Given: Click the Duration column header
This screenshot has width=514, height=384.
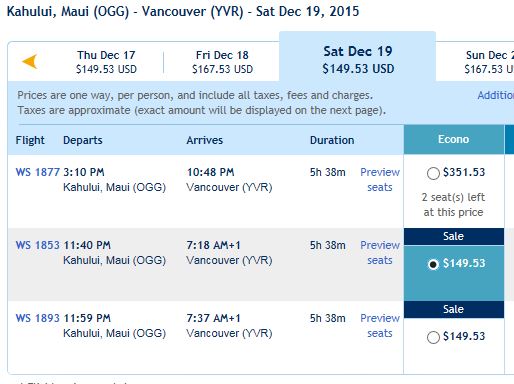Looking at the screenshot, I should (332, 140).
